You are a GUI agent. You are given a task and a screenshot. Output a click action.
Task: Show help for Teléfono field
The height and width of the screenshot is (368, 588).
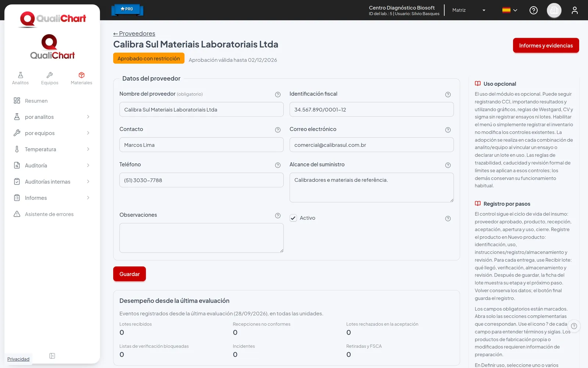click(278, 165)
